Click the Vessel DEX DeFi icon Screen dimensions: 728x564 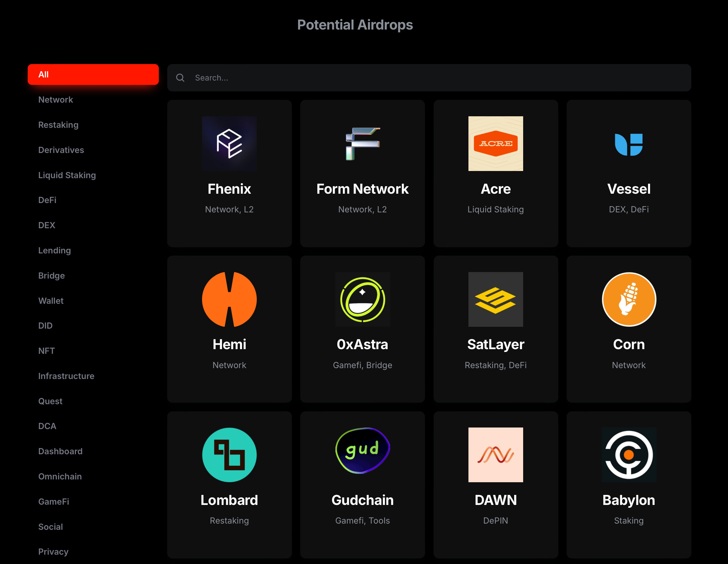(628, 143)
